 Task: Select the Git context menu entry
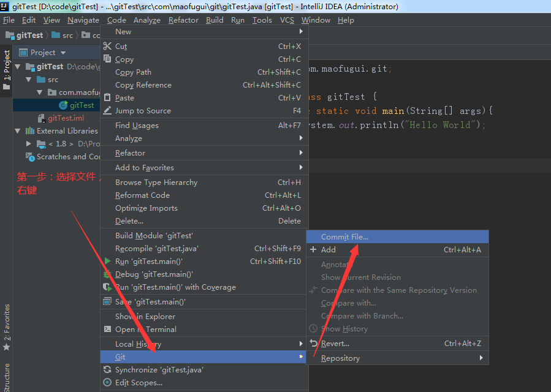pos(204,356)
